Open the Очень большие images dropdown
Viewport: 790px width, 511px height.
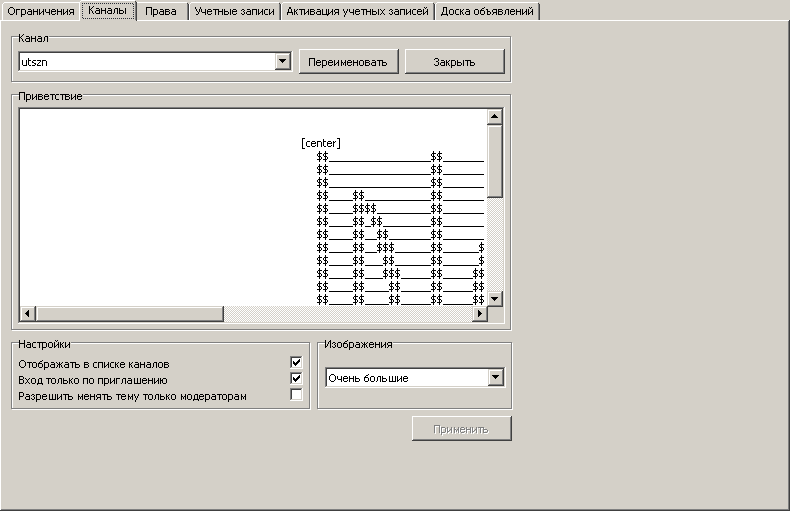coord(495,378)
